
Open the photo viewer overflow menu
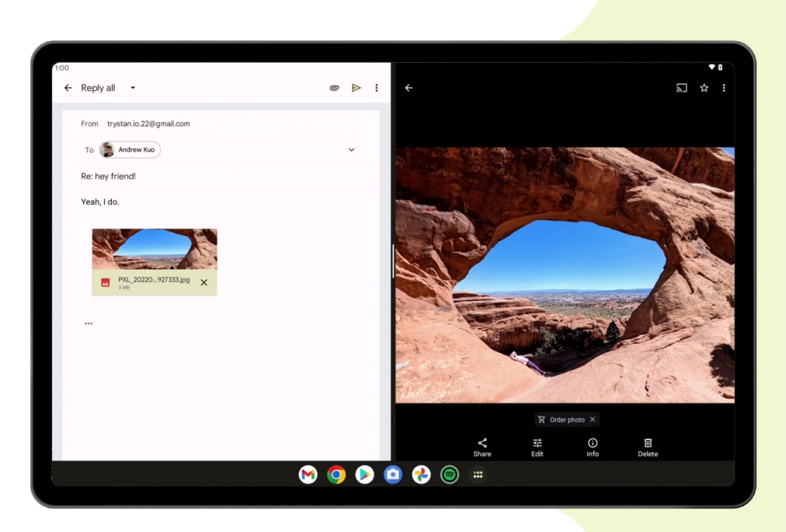coord(724,88)
